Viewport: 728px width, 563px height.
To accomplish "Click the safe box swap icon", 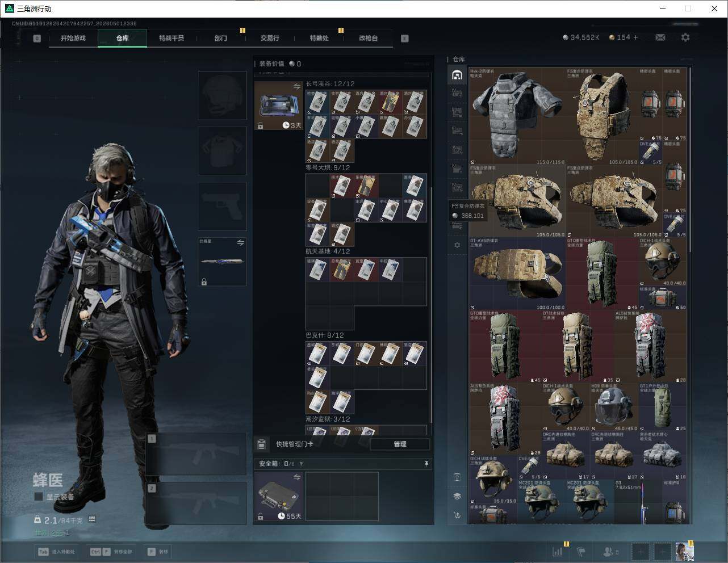I will (x=296, y=477).
